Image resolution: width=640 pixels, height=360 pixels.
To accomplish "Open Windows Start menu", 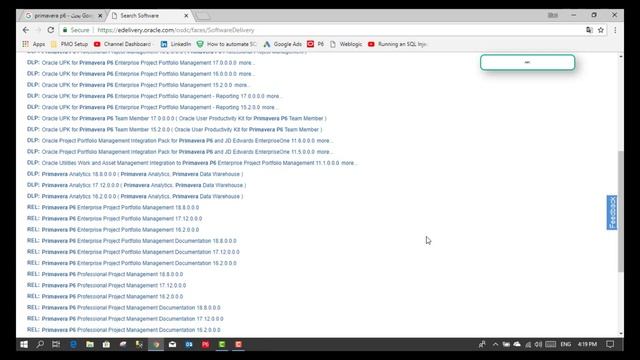I will (x=24, y=344).
